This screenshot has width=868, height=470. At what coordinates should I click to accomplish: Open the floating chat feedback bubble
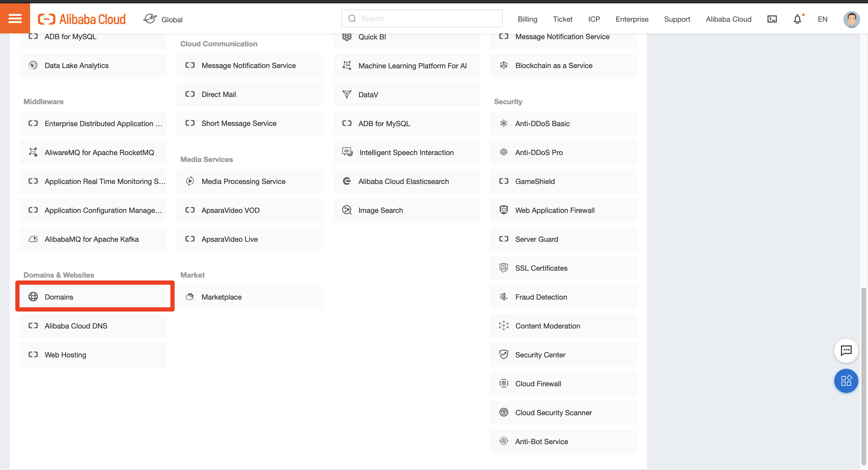point(846,350)
